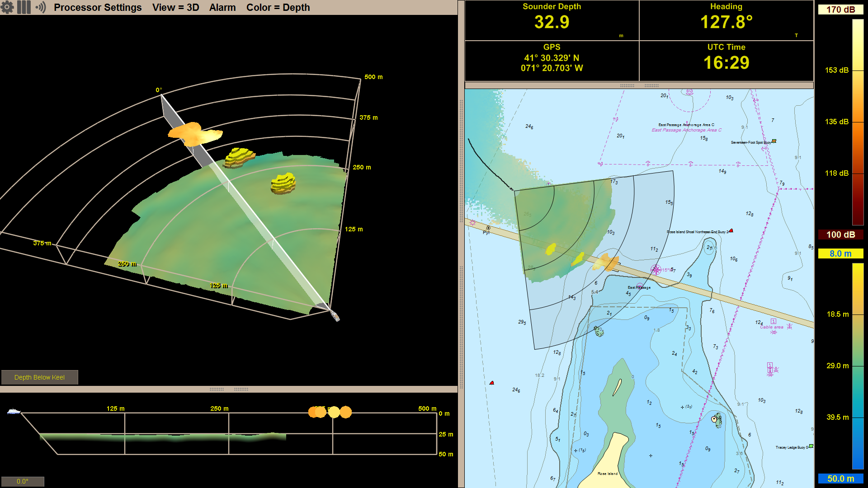
Task: Change the Color = Depth option
Action: pyautogui.click(x=278, y=7)
